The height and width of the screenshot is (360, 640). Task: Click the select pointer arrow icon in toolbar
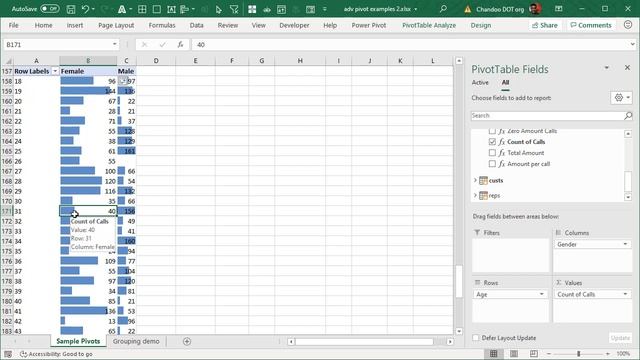click(x=218, y=9)
